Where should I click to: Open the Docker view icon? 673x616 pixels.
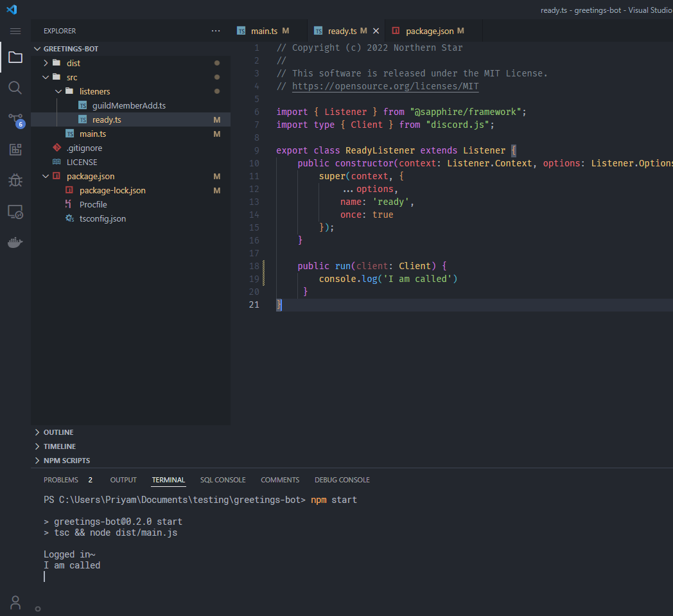[x=15, y=242]
